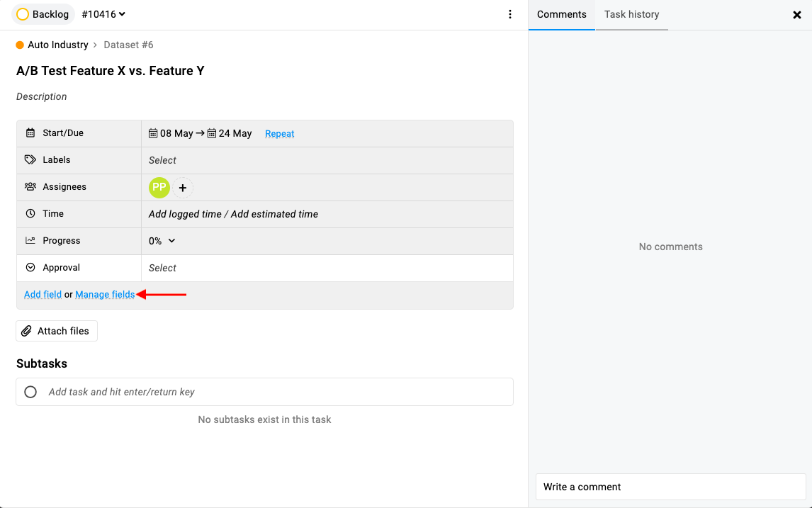Click the Labels tag icon
Screen dimensions: 812x508
coord(30,160)
